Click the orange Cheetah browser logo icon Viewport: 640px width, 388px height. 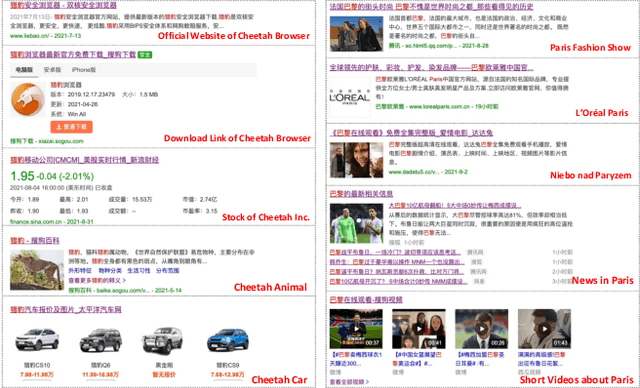tap(28, 99)
